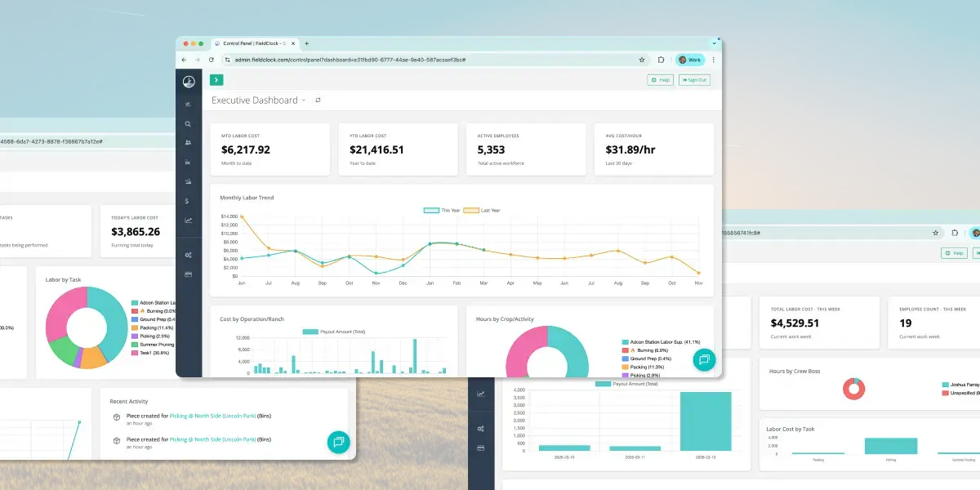The width and height of the screenshot is (980, 490).
Task: Open the Executive Dashboard dropdown
Action: pyautogui.click(x=304, y=100)
